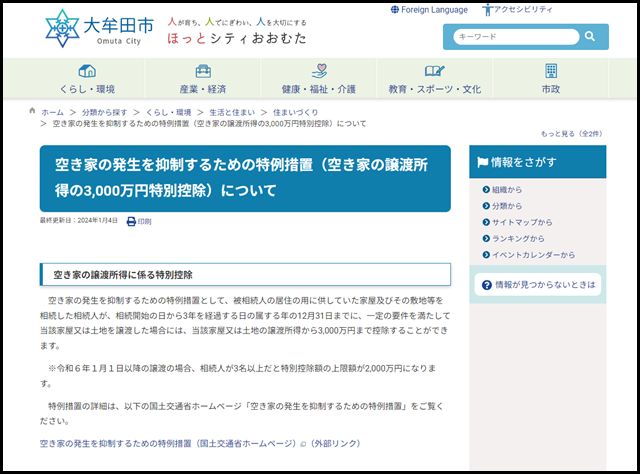Click the house icon above くらし・環境
Image resolution: width=640 pixels, height=474 pixels.
coord(87,71)
